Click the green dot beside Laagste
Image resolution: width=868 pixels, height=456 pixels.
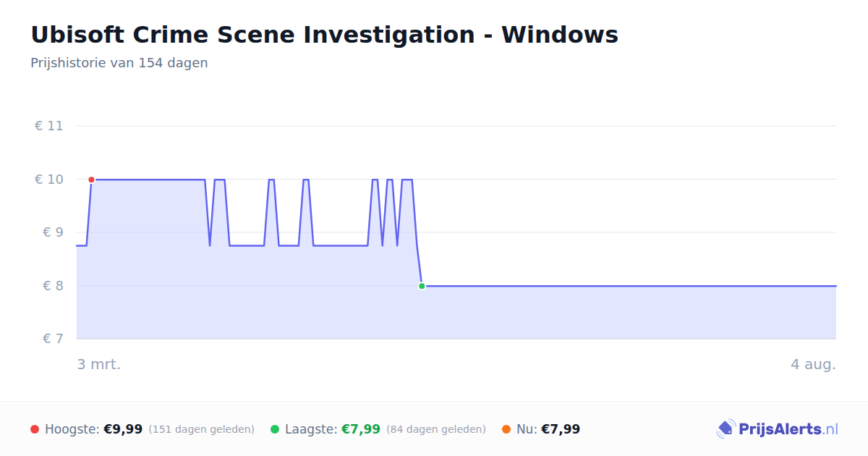pyautogui.click(x=275, y=429)
